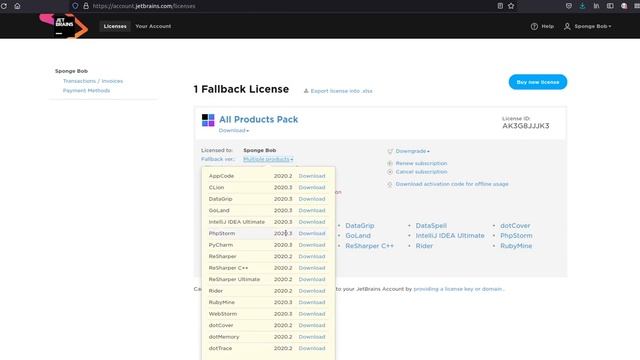Click Cancel subscription link
Screen dimensions: 640x360
(421, 172)
